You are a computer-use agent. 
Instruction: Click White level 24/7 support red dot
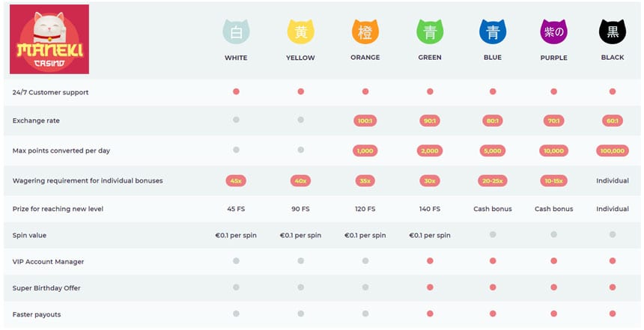(236, 91)
